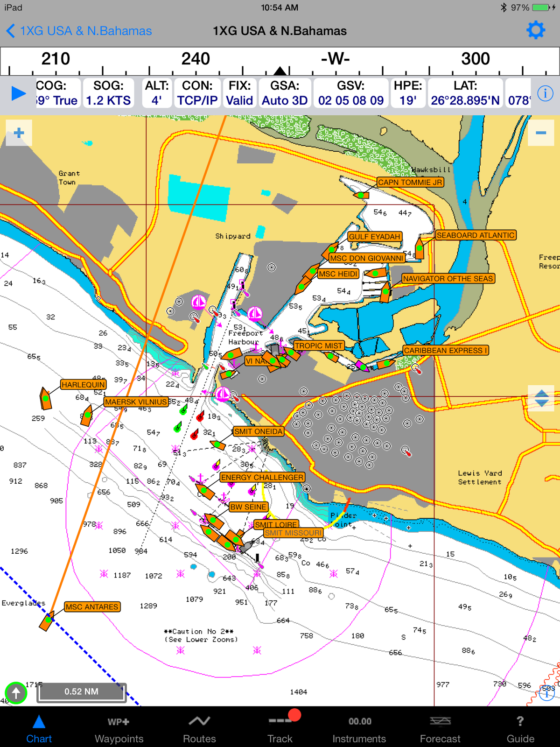Viewport: 560px width, 747px height.
Task: Select the TROPIC MIST vessel label
Action: click(319, 346)
